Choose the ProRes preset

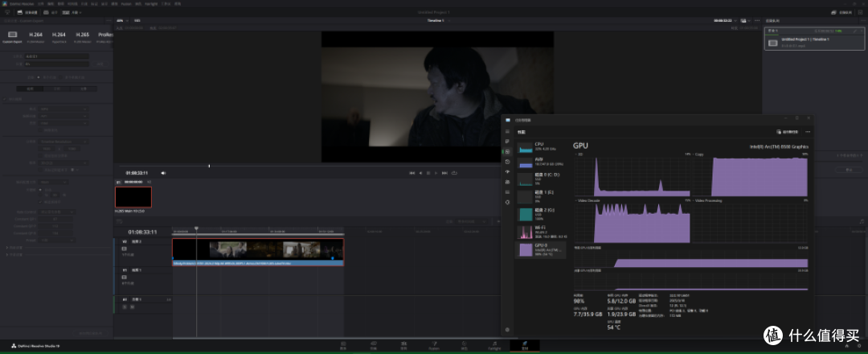click(x=105, y=36)
